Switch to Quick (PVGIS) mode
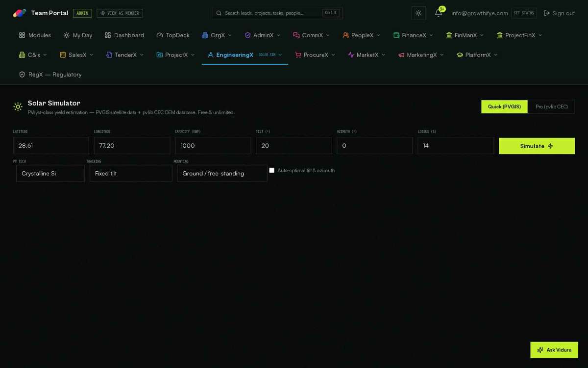This screenshot has height=368, width=588. point(504,106)
